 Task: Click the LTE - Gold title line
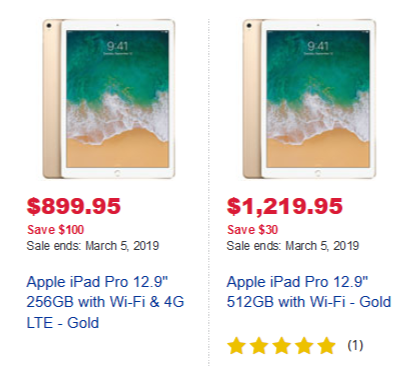pyautogui.click(x=63, y=323)
